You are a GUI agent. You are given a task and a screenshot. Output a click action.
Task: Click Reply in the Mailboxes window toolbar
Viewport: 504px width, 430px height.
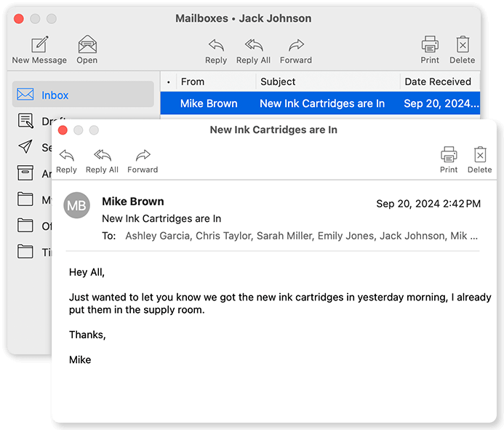tap(216, 52)
